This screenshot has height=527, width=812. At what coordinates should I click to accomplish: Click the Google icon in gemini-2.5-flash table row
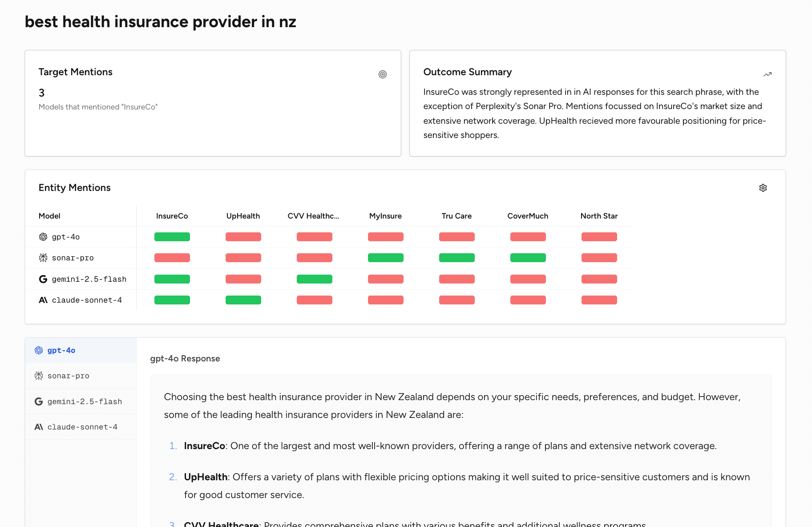click(x=43, y=279)
